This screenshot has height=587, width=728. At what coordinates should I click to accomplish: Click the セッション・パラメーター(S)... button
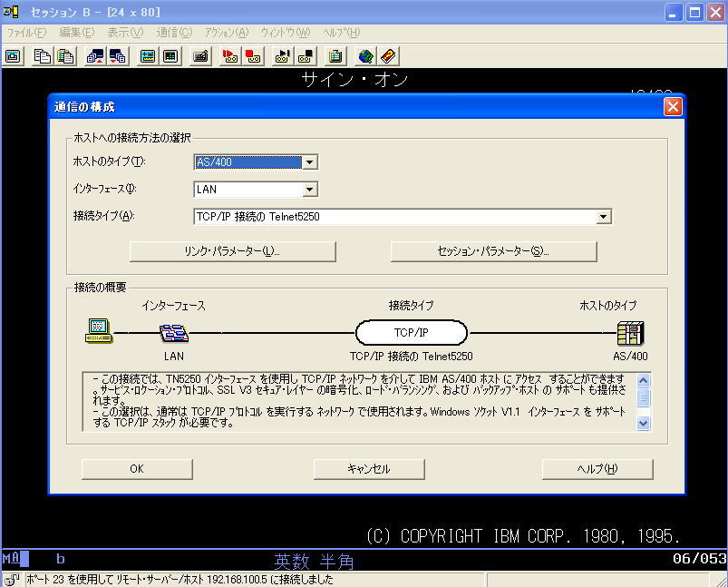click(x=493, y=251)
